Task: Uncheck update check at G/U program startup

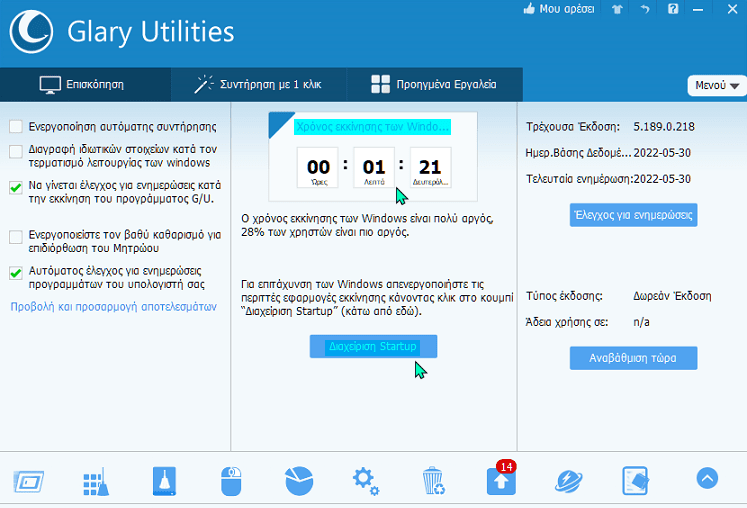Action: [x=16, y=187]
